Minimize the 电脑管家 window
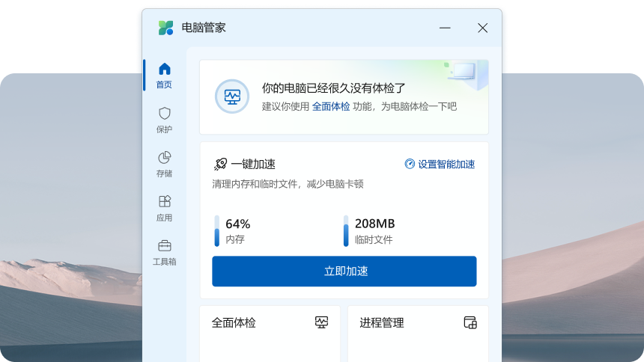Viewport: 644px width, 362px height. 445,28
